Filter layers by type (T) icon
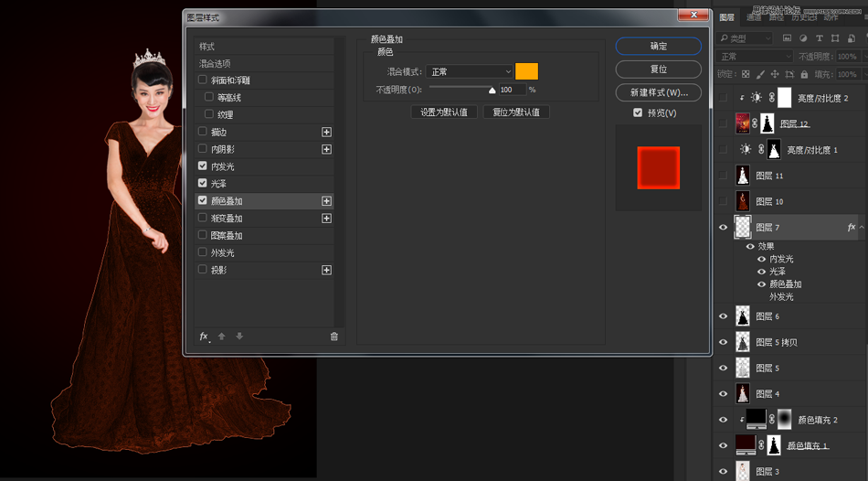The image size is (868, 481). (820, 38)
